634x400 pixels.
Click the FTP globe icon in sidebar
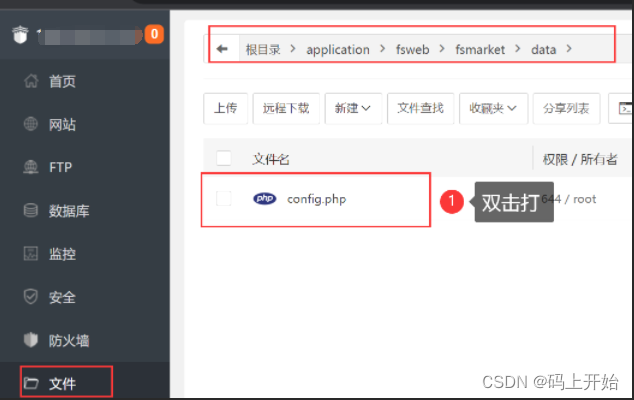31,167
